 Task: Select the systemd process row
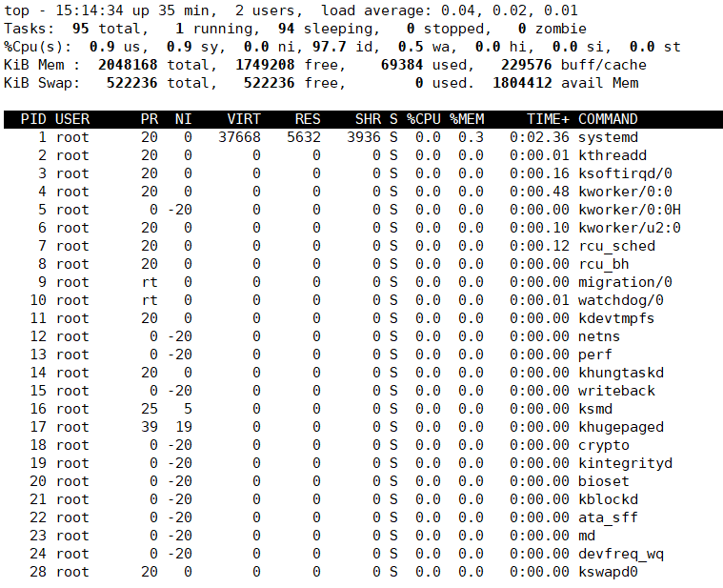tap(609, 137)
